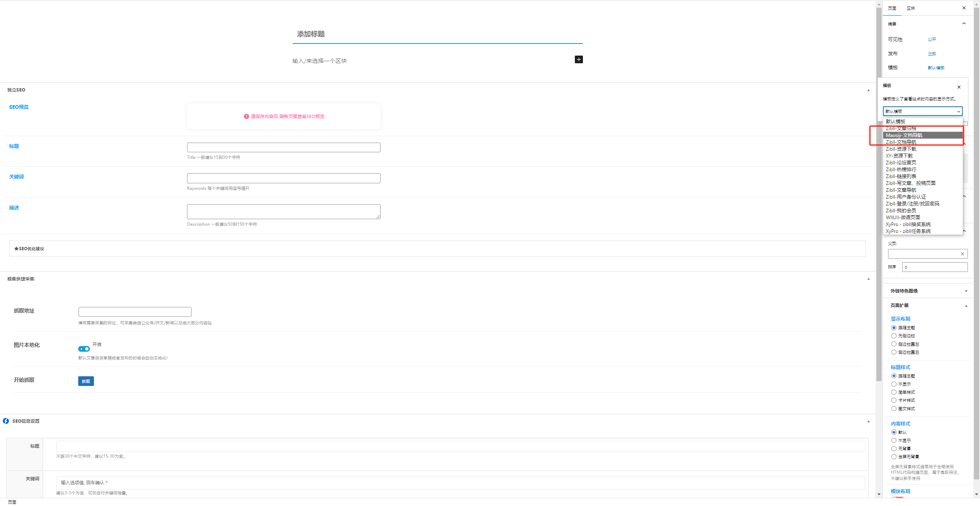
Task: Switch to the 区块 tab
Action: tap(911, 8)
